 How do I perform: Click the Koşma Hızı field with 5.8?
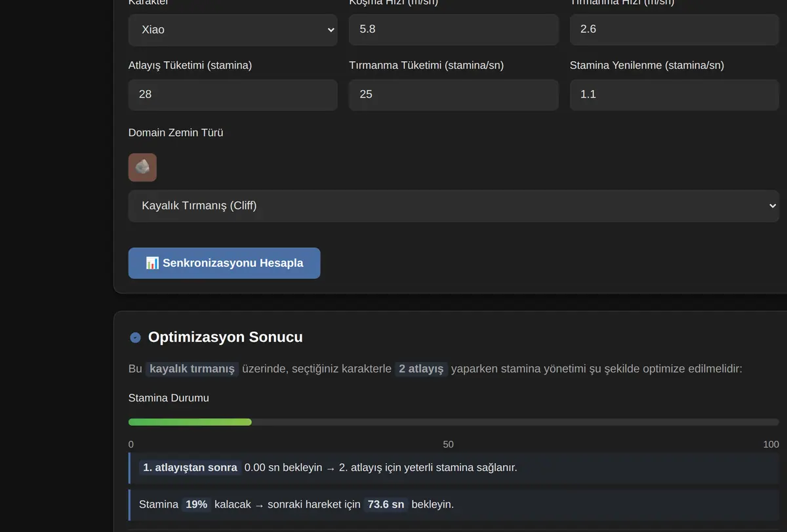point(454,30)
